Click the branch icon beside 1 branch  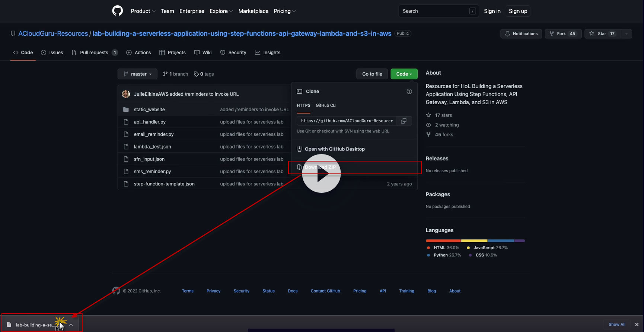(x=165, y=74)
